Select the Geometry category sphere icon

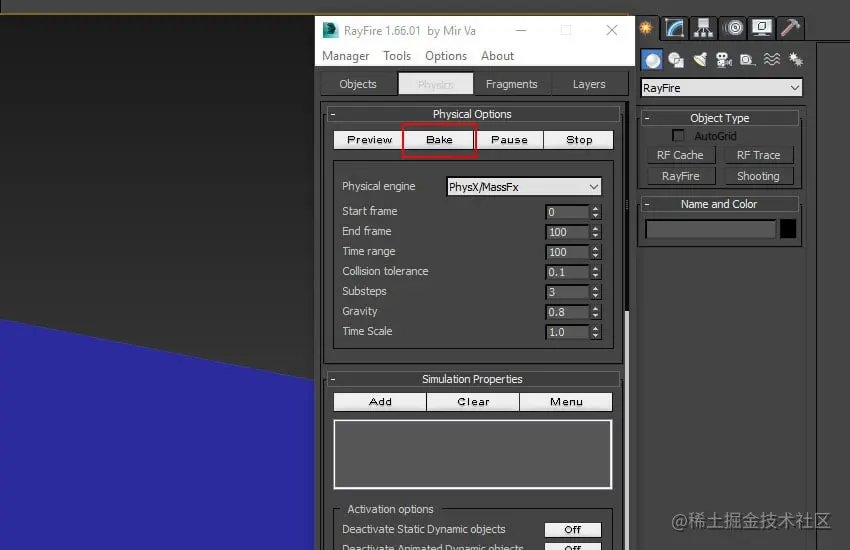pyautogui.click(x=652, y=60)
